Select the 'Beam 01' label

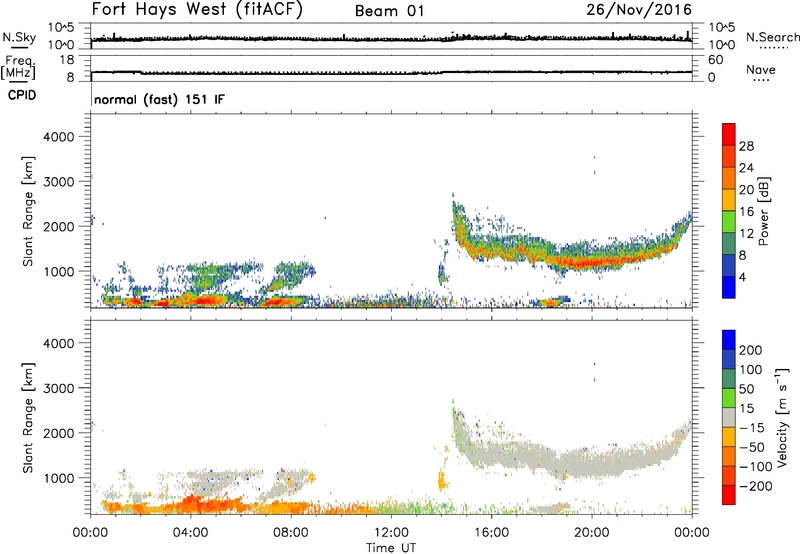click(x=390, y=11)
